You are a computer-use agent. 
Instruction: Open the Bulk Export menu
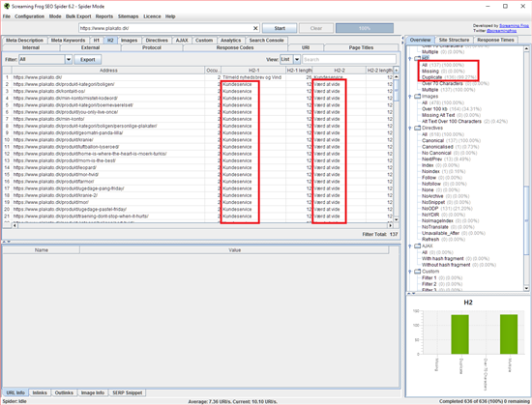78,16
